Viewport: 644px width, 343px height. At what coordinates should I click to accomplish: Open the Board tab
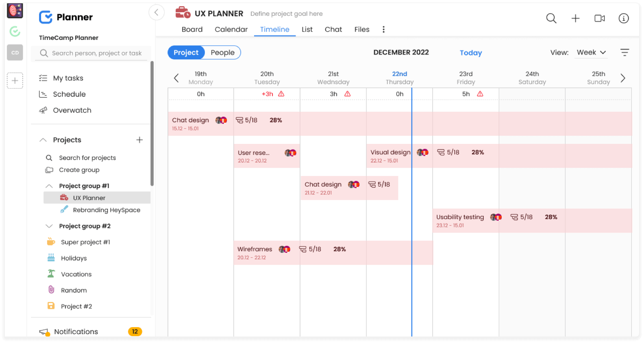click(192, 29)
